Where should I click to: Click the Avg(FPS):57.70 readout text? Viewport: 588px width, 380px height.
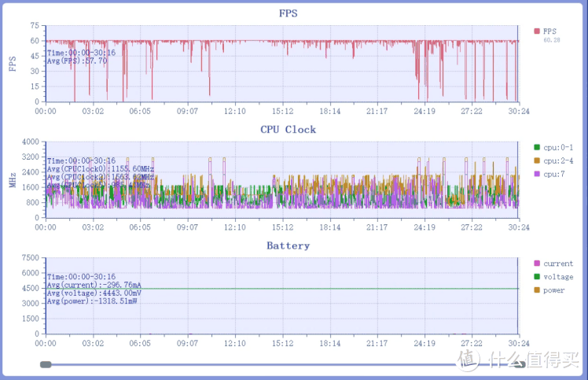point(77,61)
